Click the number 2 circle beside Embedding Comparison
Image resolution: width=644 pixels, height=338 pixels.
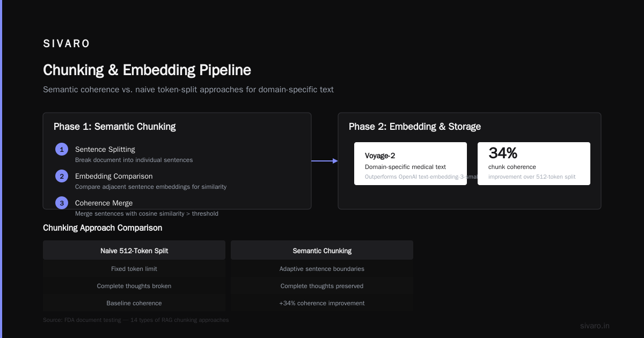tap(62, 176)
